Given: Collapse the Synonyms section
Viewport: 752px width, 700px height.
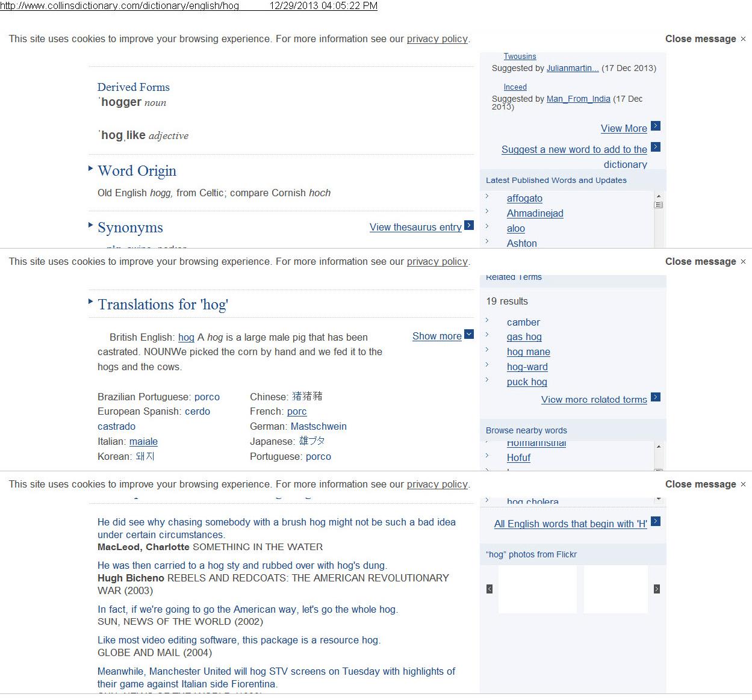Looking at the screenshot, I should 91,226.
